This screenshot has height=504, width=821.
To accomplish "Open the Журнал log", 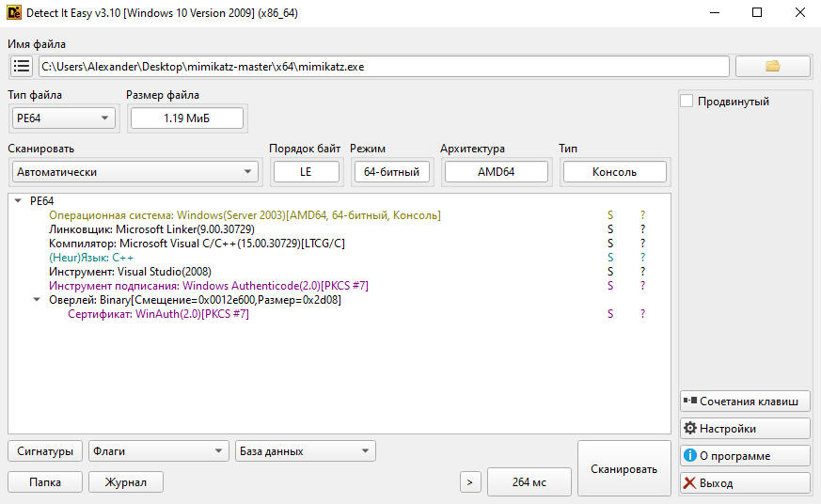I will point(126,482).
